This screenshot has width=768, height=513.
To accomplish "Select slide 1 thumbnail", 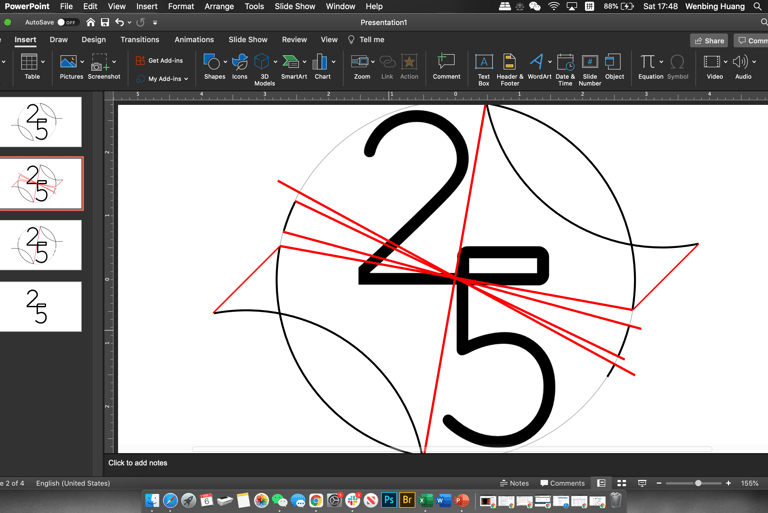I will [x=41, y=122].
